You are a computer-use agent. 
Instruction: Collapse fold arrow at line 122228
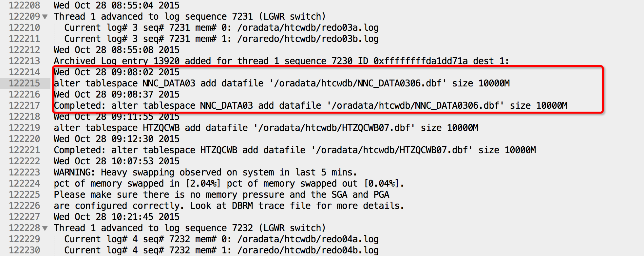[x=45, y=228]
